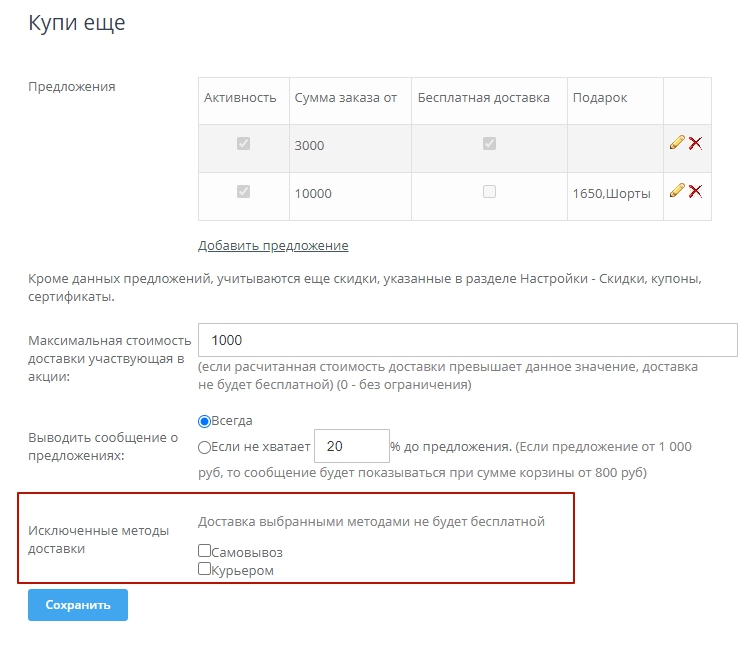740x645 pixels.
Task: Select the Всегда radio option
Action: 205,421
